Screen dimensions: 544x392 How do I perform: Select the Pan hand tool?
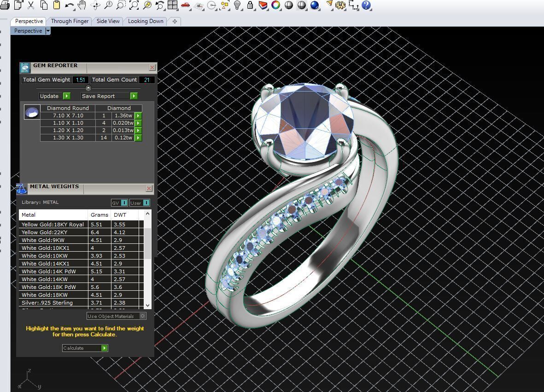[x=82, y=5]
